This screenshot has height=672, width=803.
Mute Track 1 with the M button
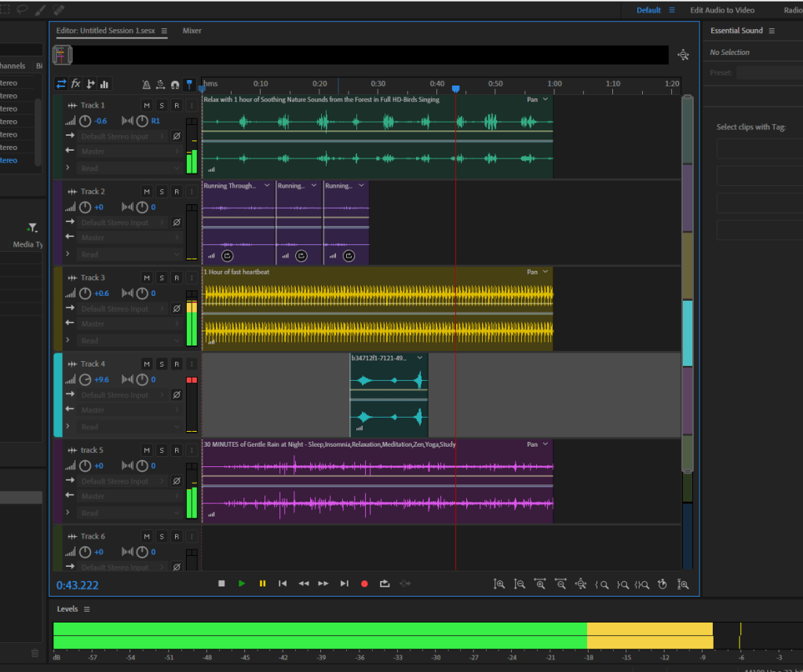point(147,105)
